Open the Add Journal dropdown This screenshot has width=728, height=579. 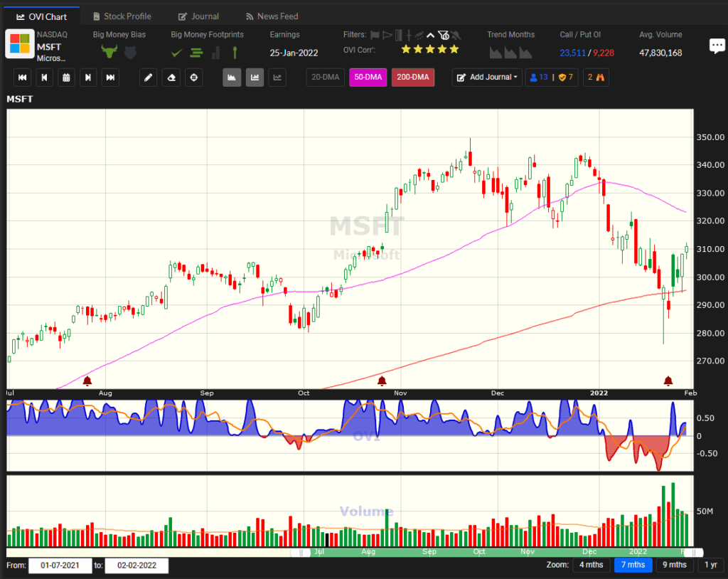click(486, 78)
